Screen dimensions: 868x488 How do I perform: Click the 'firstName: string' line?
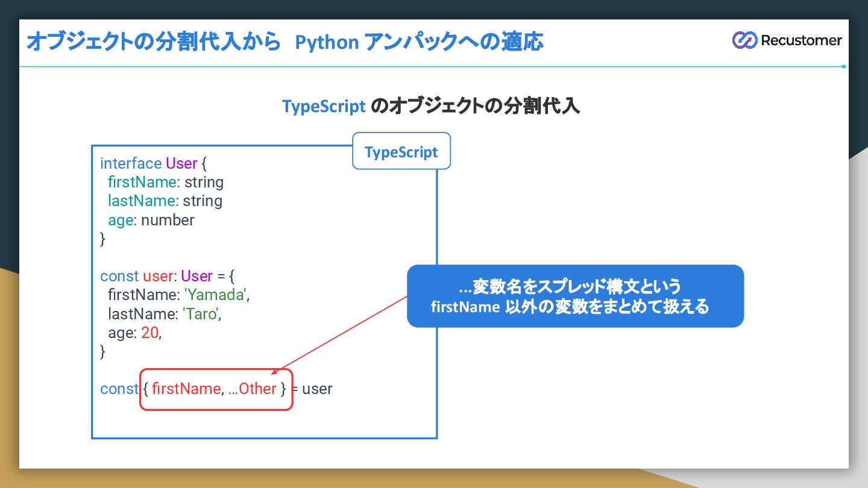click(166, 182)
